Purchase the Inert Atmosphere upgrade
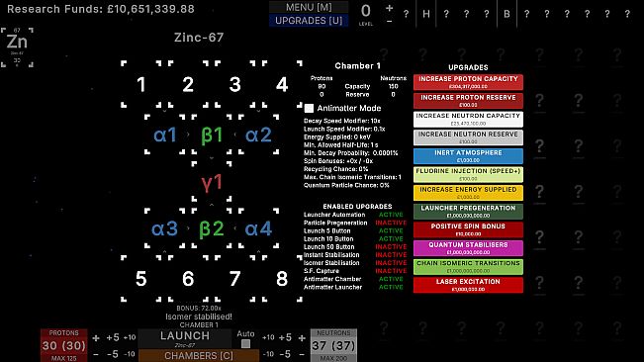 pos(468,156)
